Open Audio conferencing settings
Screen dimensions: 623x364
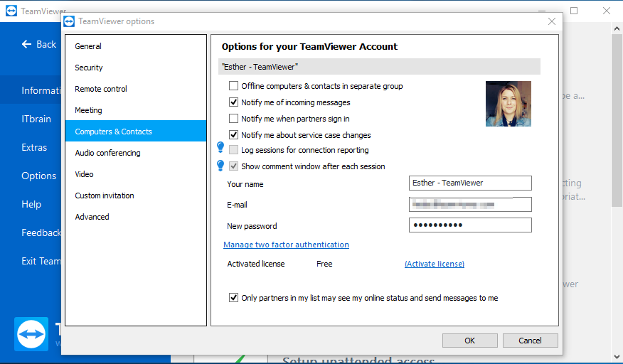pos(136,153)
